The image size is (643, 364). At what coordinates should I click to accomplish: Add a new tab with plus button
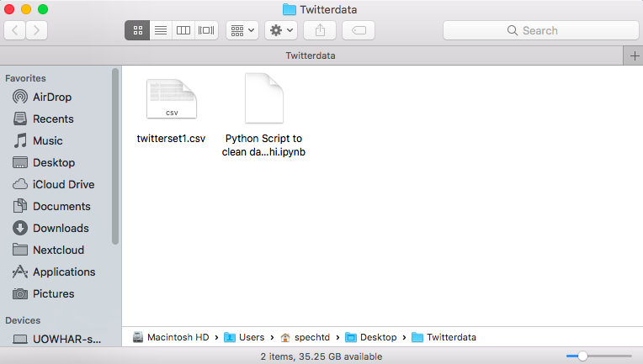(634, 55)
